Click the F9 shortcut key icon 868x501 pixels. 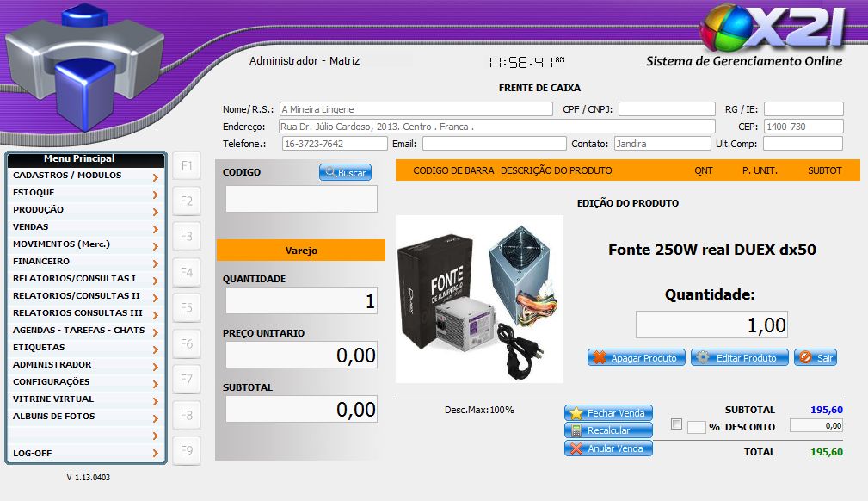tap(187, 450)
